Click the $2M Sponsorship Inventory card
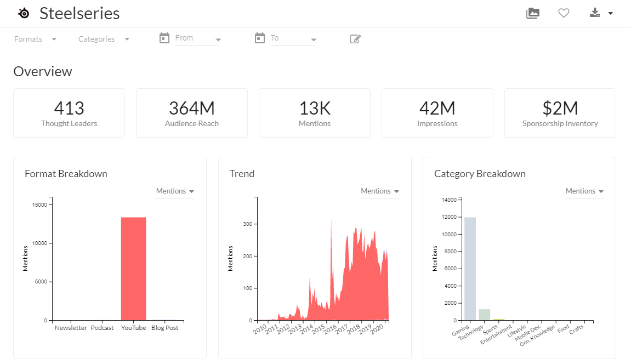 (560, 113)
